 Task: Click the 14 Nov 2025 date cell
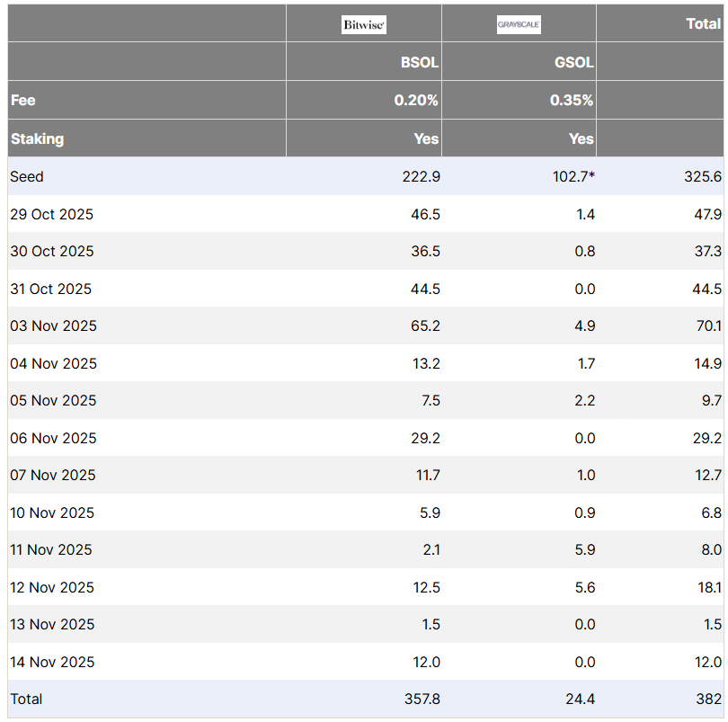[x=52, y=662]
